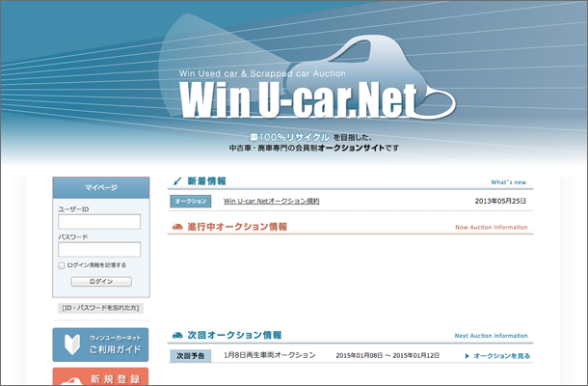Click the brush icon beside 新着情報

click(x=177, y=181)
